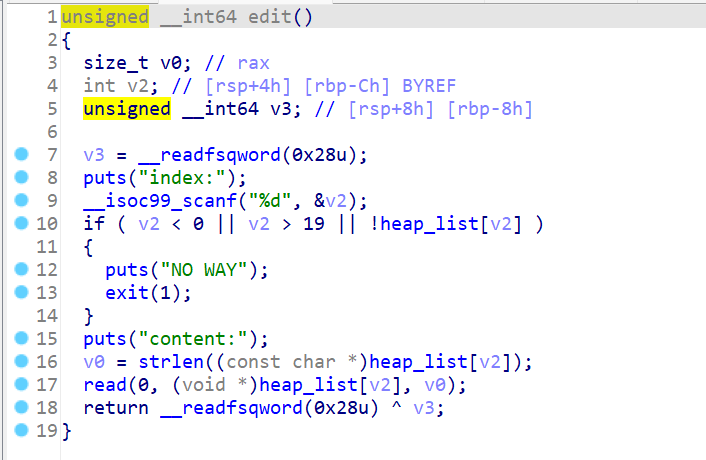706x460 pixels.
Task: Click 'heap_list' in the if condition
Action: pos(430,224)
